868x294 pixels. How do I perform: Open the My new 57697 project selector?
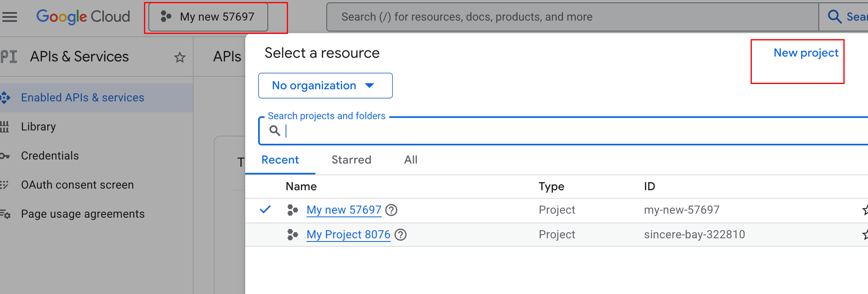(x=208, y=17)
